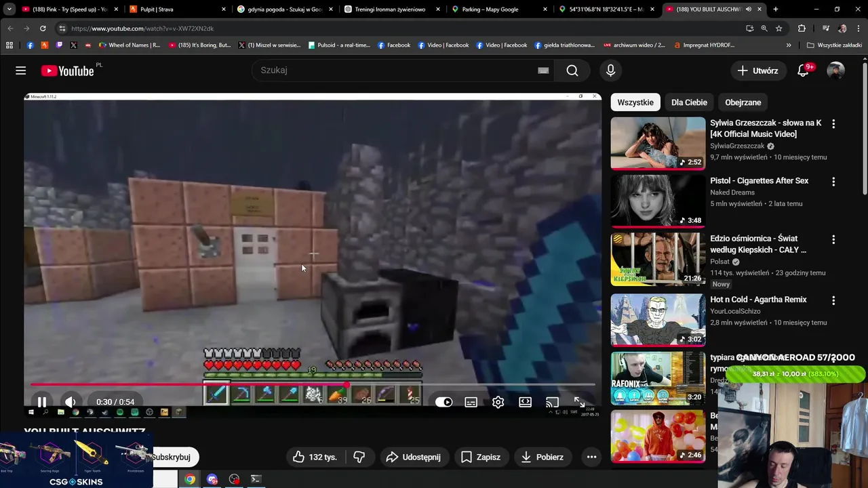
Task: Open options for Edzio ośmiornica video
Action: pyautogui.click(x=833, y=239)
